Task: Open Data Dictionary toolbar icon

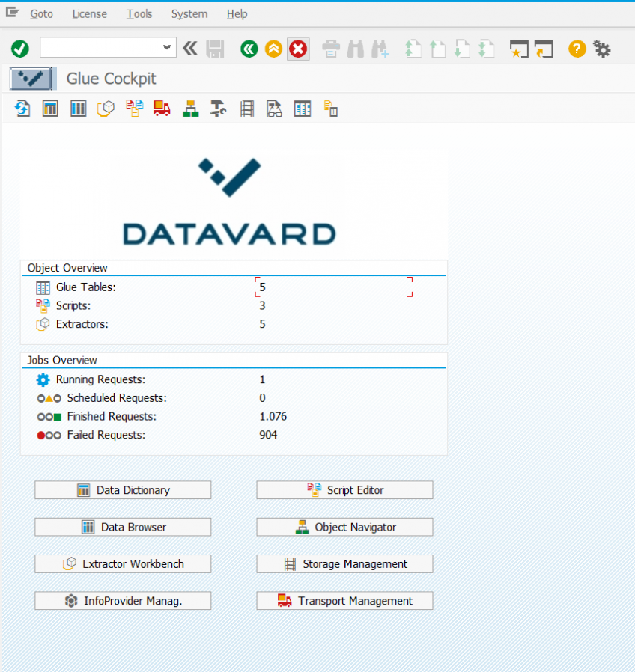Action: click(x=50, y=109)
